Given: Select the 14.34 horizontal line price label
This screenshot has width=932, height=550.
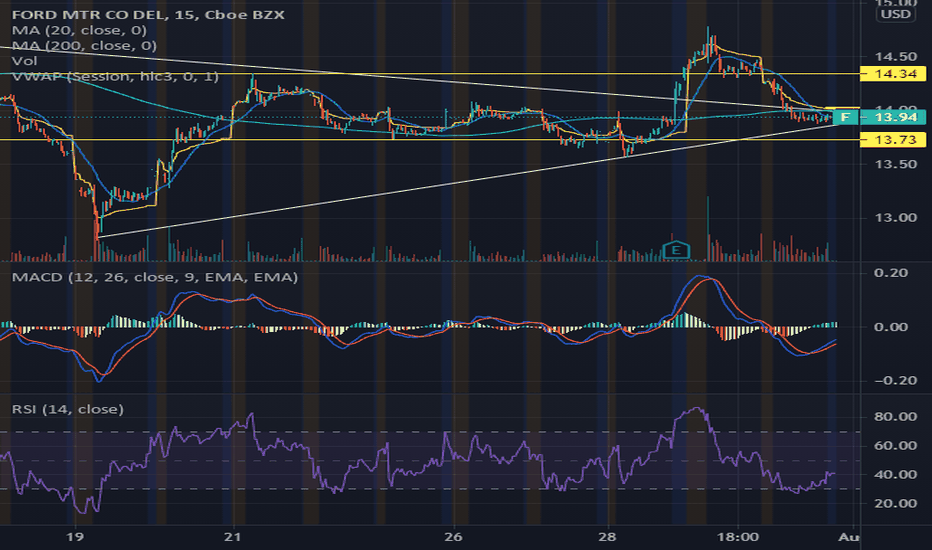Looking at the screenshot, I should [893, 74].
